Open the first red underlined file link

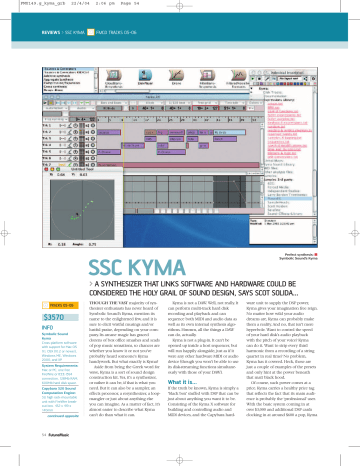(x=275, y=104)
